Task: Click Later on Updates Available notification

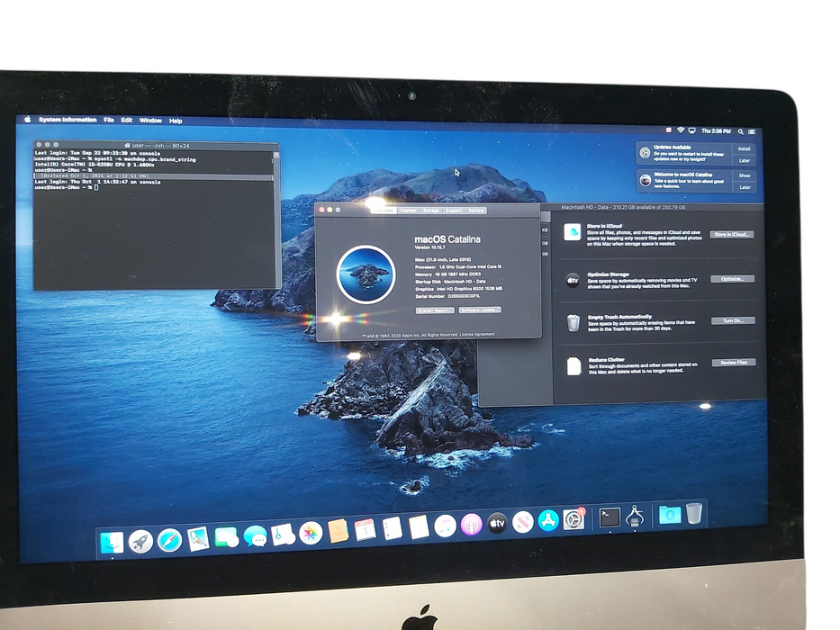Action: click(x=744, y=161)
